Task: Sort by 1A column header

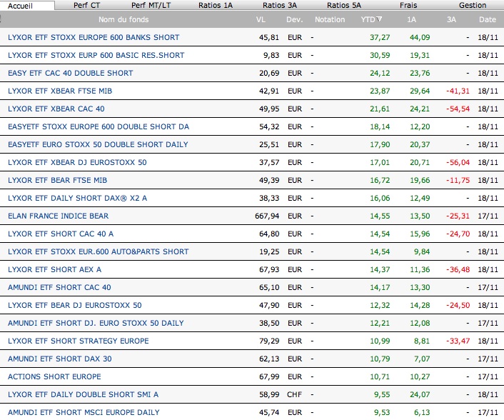Action: pos(411,19)
